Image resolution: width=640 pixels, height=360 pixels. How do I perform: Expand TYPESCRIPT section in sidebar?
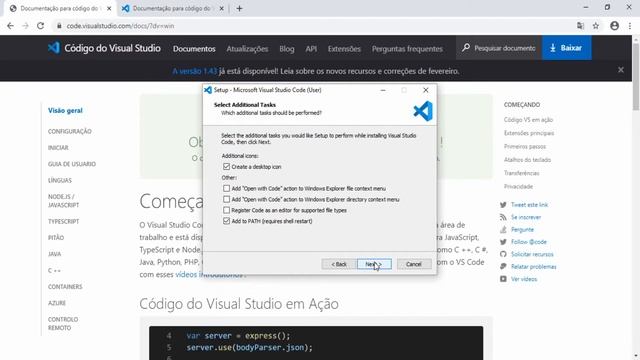coord(63,221)
